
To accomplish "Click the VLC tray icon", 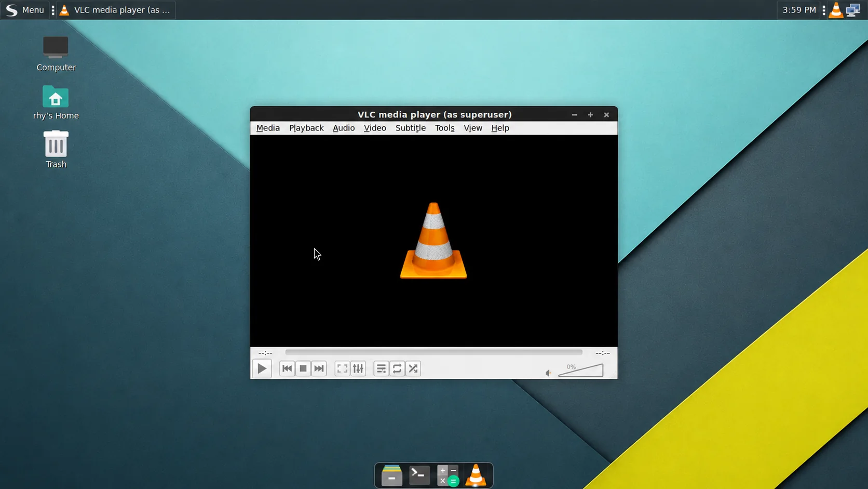I will tap(836, 10).
